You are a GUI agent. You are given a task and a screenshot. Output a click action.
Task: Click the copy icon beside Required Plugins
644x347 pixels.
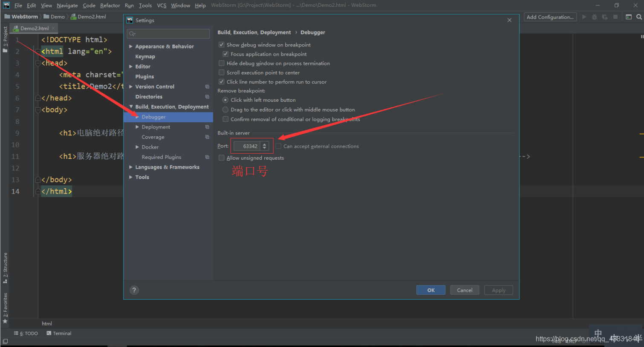[207, 157]
